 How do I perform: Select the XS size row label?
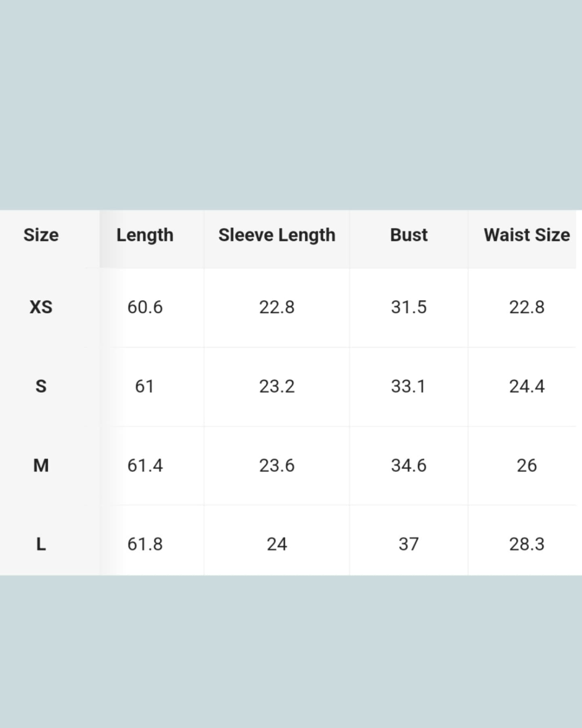41,307
